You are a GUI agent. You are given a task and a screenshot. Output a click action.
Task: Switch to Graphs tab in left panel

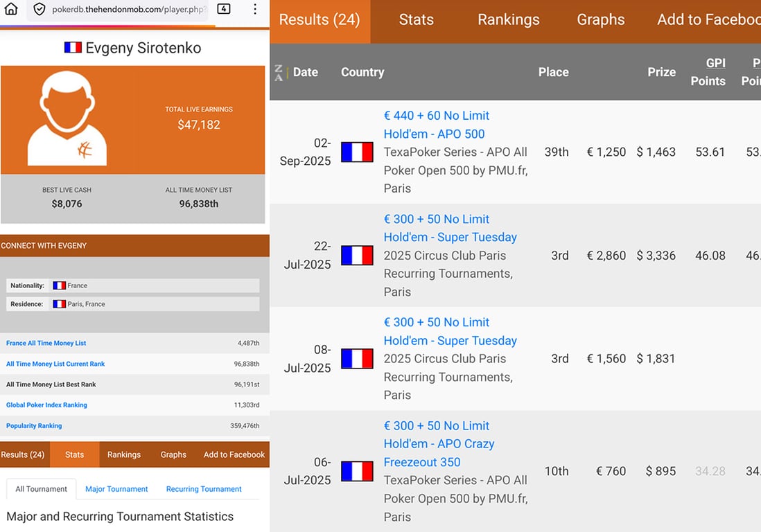173,454
